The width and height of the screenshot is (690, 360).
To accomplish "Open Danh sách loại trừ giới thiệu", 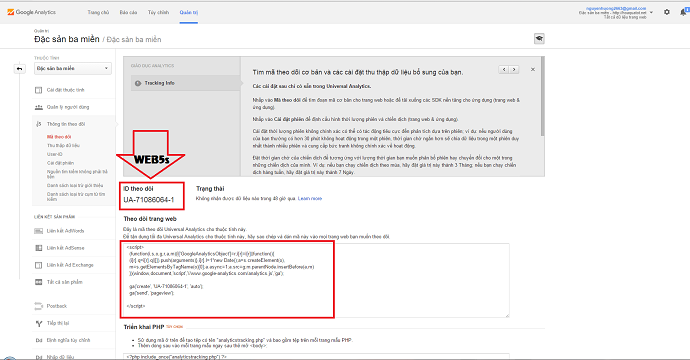I will (x=75, y=185).
